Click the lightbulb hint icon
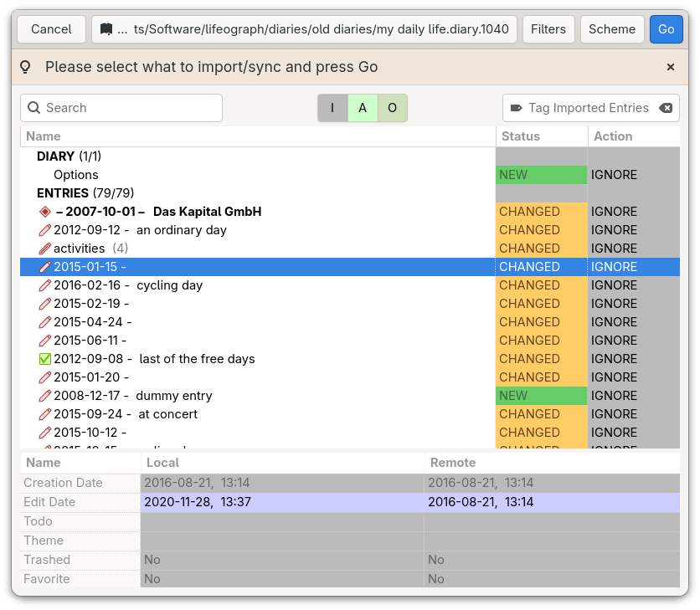Screen dimensions: 700x610 point(25,67)
